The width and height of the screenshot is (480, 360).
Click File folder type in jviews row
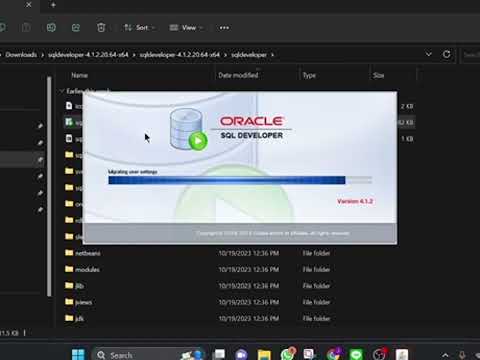316,302
